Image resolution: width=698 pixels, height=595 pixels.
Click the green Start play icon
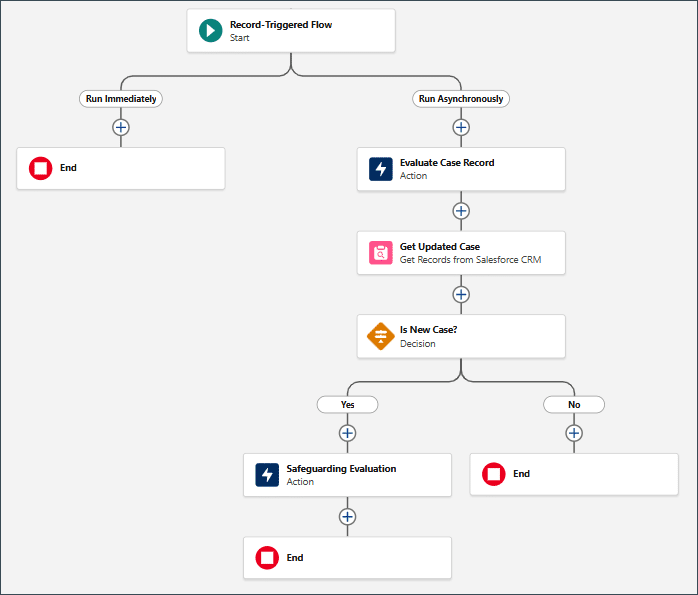pos(211,31)
